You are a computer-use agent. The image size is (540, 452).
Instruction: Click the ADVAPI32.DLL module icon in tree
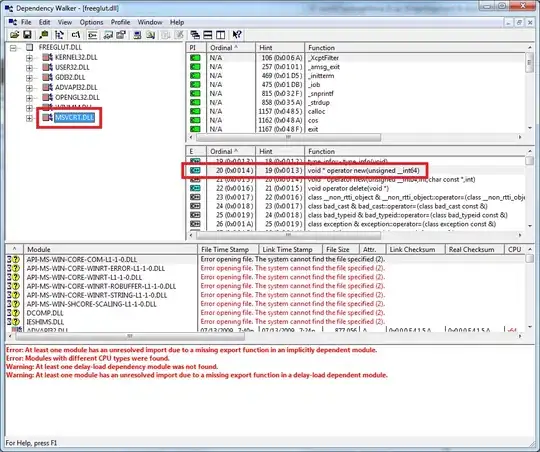[48, 87]
